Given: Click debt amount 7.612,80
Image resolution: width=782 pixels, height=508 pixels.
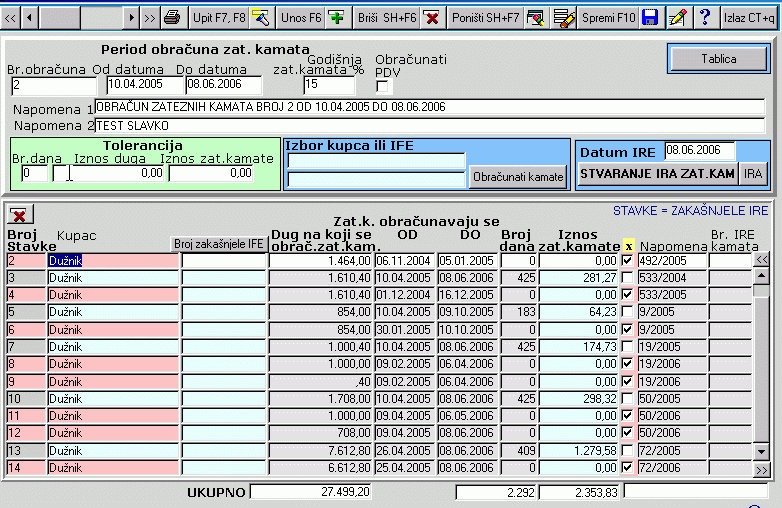Looking at the screenshot, I should [x=321, y=451].
